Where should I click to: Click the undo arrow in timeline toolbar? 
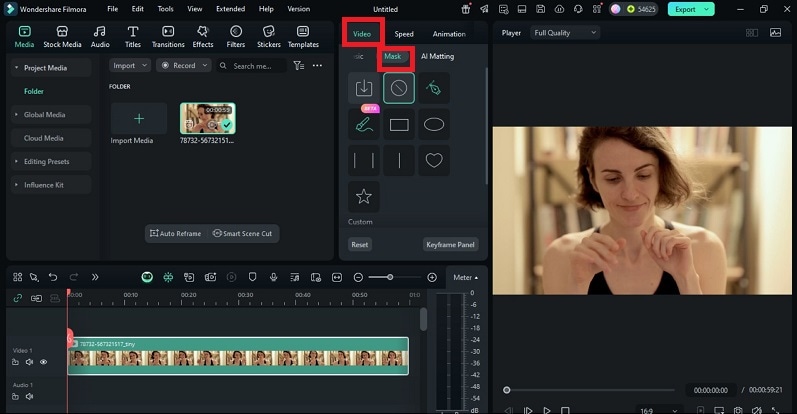pyautogui.click(x=53, y=277)
